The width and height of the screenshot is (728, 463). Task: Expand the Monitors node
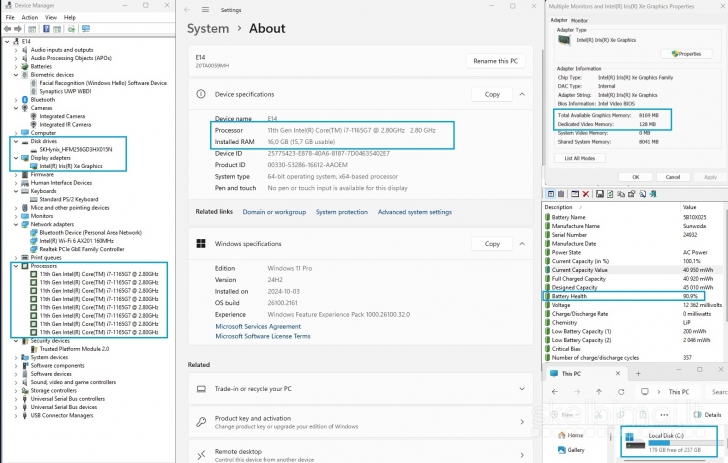16,216
